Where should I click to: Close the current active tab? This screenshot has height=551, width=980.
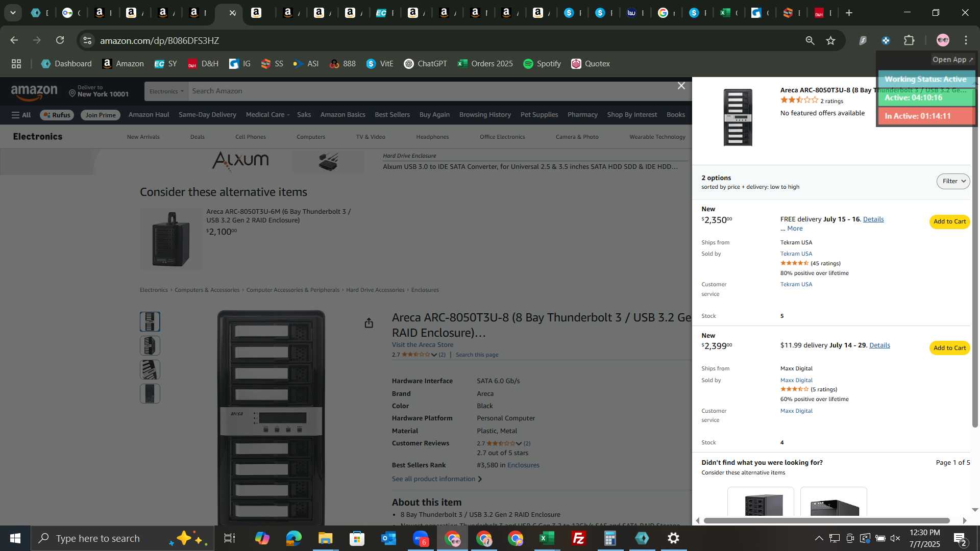pyautogui.click(x=232, y=13)
